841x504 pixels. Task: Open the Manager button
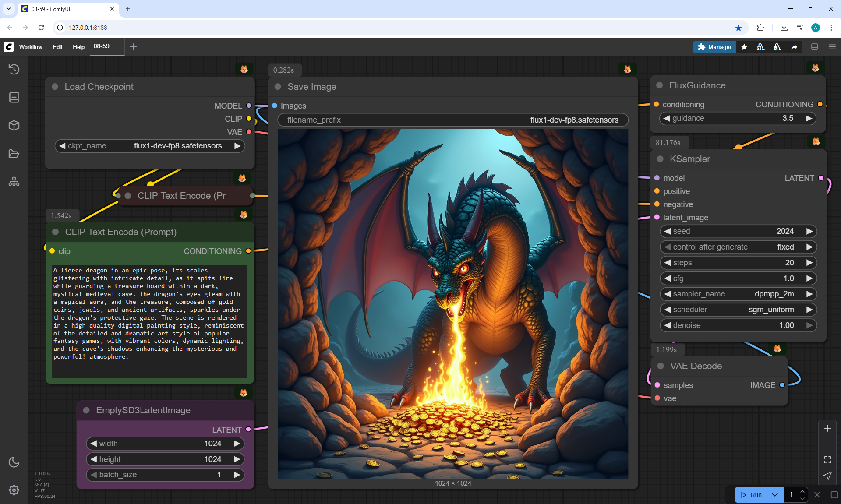coord(714,47)
